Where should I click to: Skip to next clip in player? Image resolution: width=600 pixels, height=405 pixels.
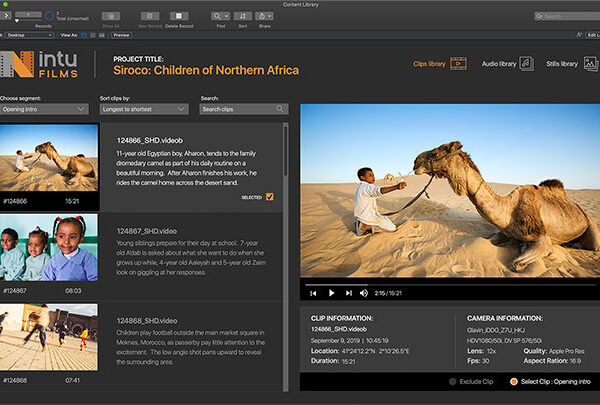[350, 293]
